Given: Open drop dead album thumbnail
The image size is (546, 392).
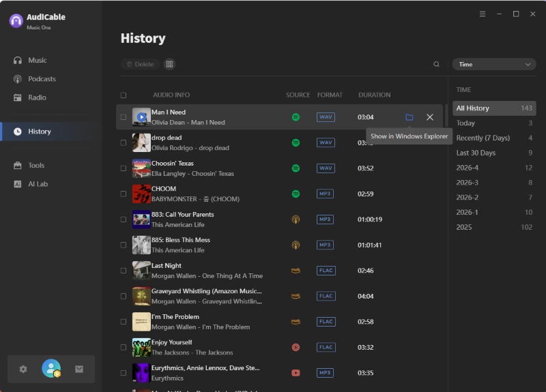Looking at the screenshot, I should [141, 142].
